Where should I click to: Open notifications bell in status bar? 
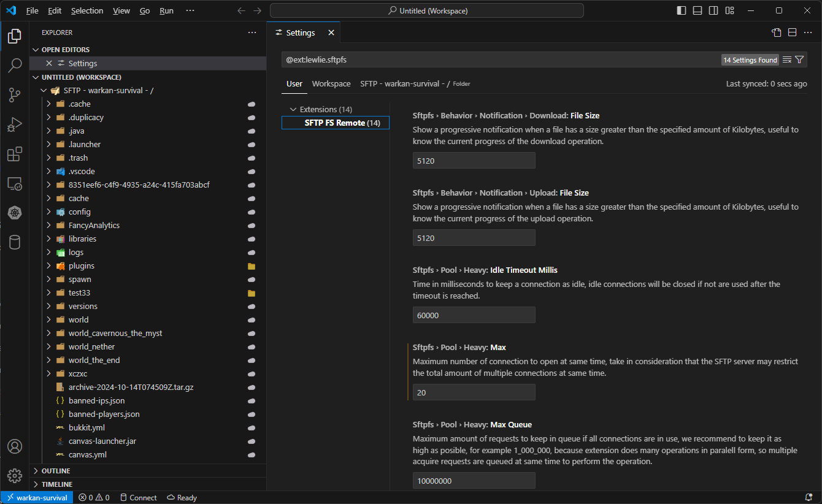pyautogui.click(x=809, y=497)
